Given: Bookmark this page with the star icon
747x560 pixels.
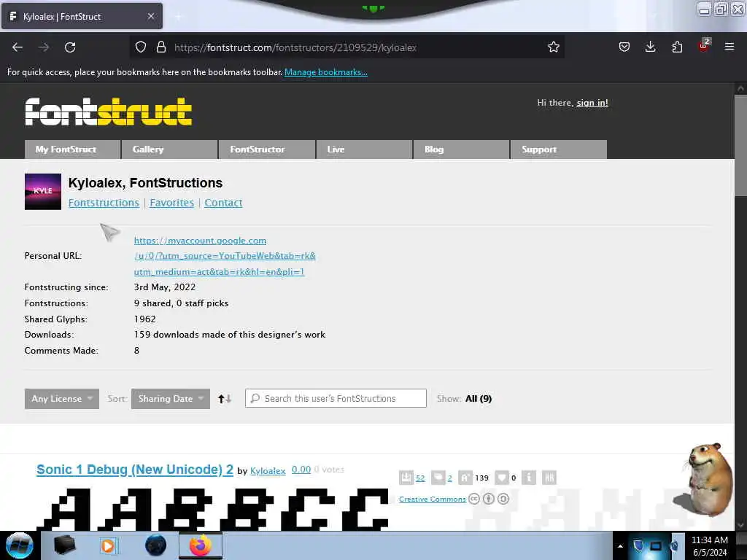Looking at the screenshot, I should pyautogui.click(x=553, y=47).
